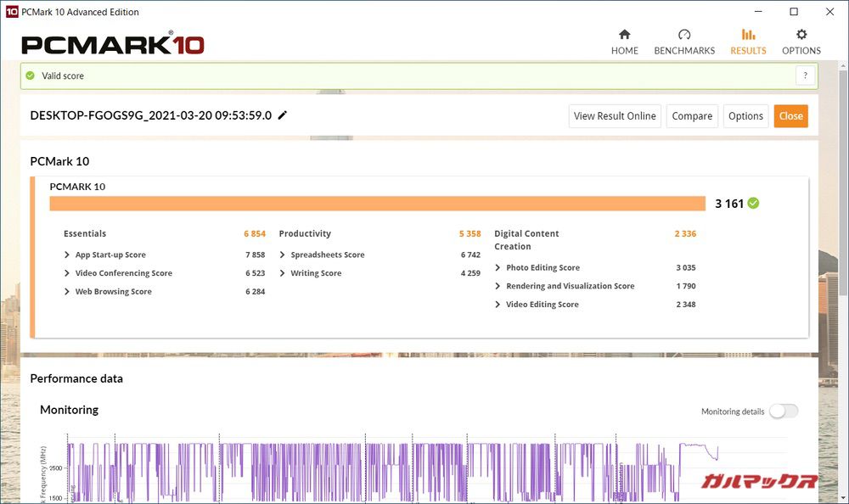The height and width of the screenshot is (504, 849).
Task: Open the Options gear icon
Action: (801, 35)
